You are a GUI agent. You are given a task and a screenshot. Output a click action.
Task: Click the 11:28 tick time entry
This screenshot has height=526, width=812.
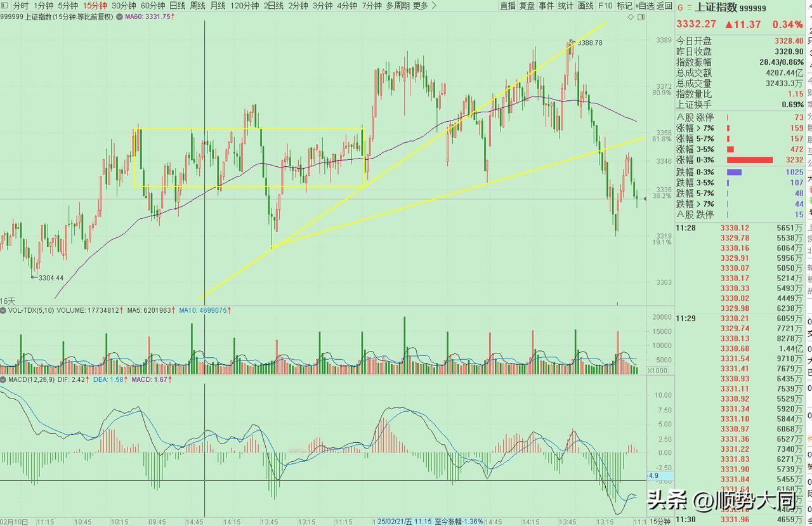(x=686, y=228)
